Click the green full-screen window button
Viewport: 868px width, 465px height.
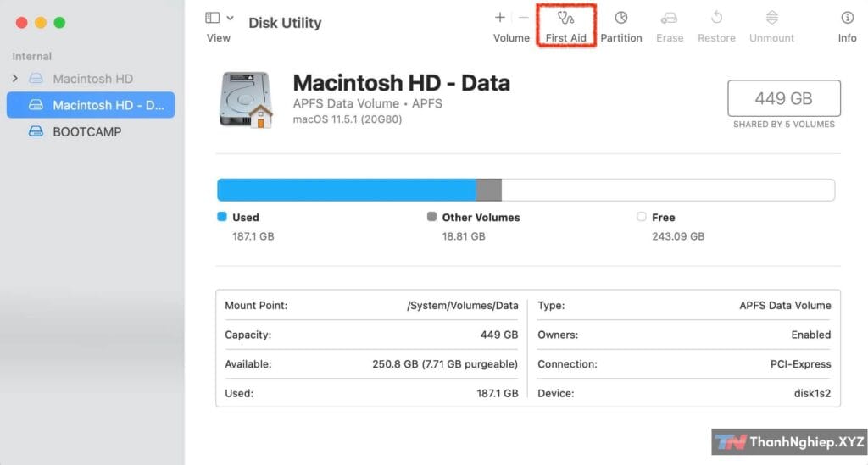[x=59, y=23]
